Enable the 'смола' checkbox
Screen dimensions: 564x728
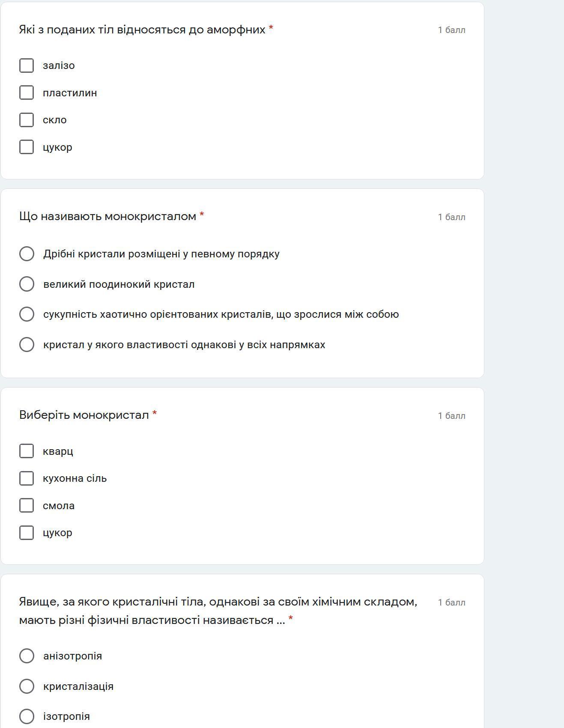(x=27, y=505)
